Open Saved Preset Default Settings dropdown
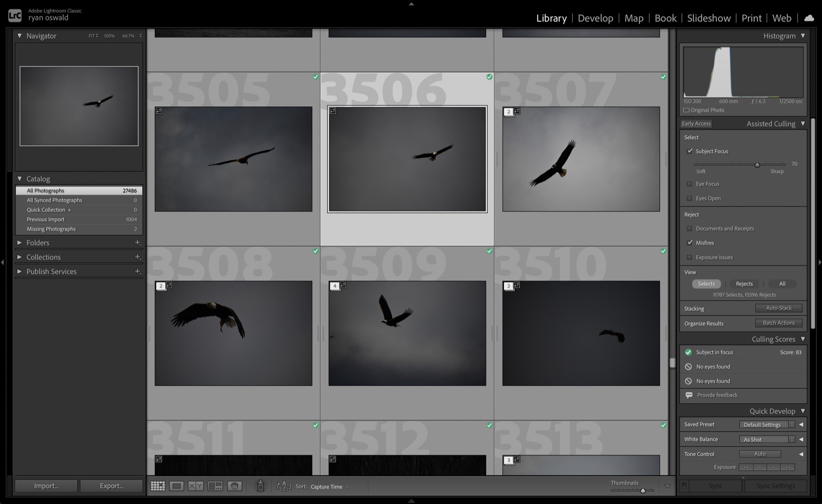 coord(767,425)
